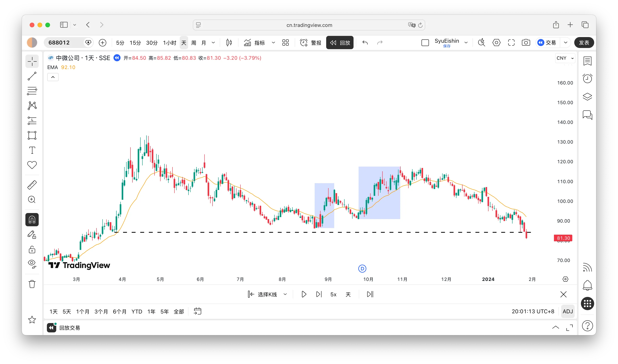Open the candlestick chart type selector
618x364 pixels.
pyautogui.click(x=229, y=43)
